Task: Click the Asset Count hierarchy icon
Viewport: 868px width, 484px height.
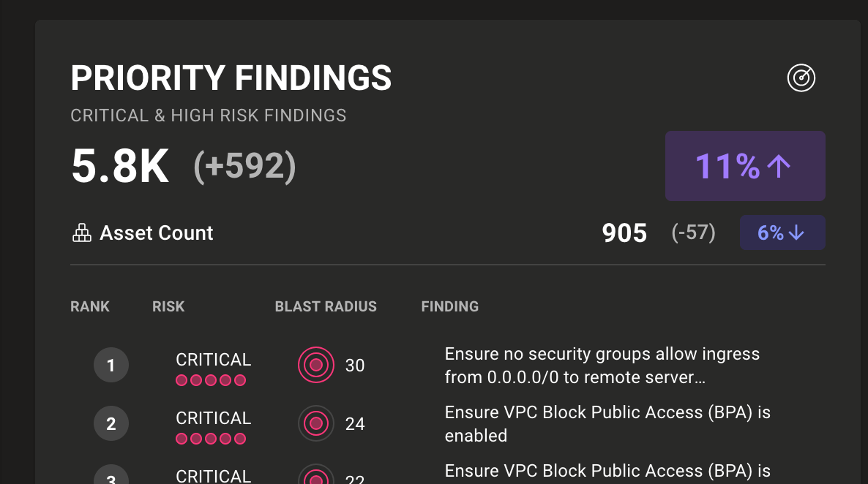Action: click(x=81, y=232)
